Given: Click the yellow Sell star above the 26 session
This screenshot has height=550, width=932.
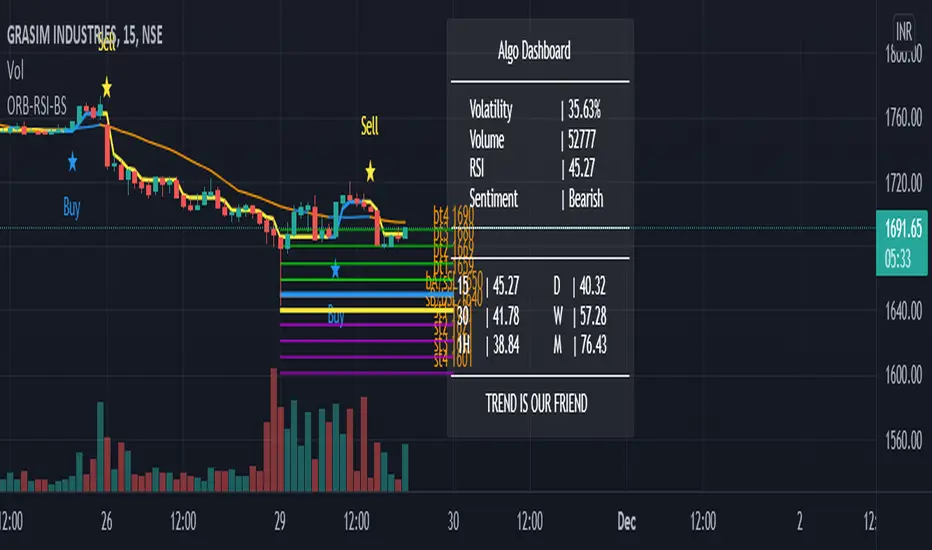Looking at the screenshot, I should click(106, 87).
